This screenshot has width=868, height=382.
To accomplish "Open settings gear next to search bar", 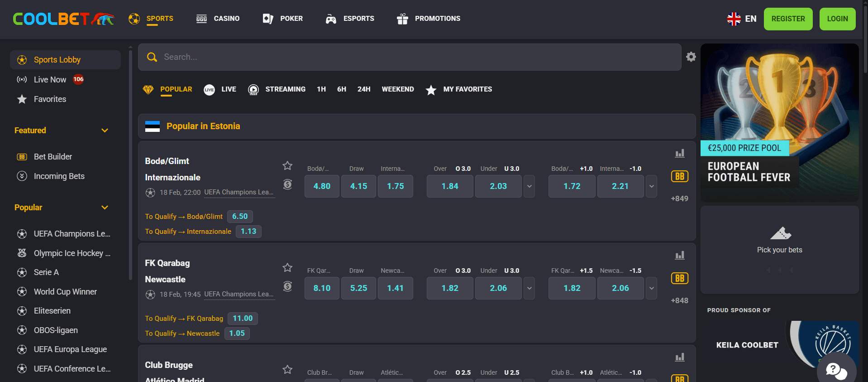I will [x=691, y=57].
